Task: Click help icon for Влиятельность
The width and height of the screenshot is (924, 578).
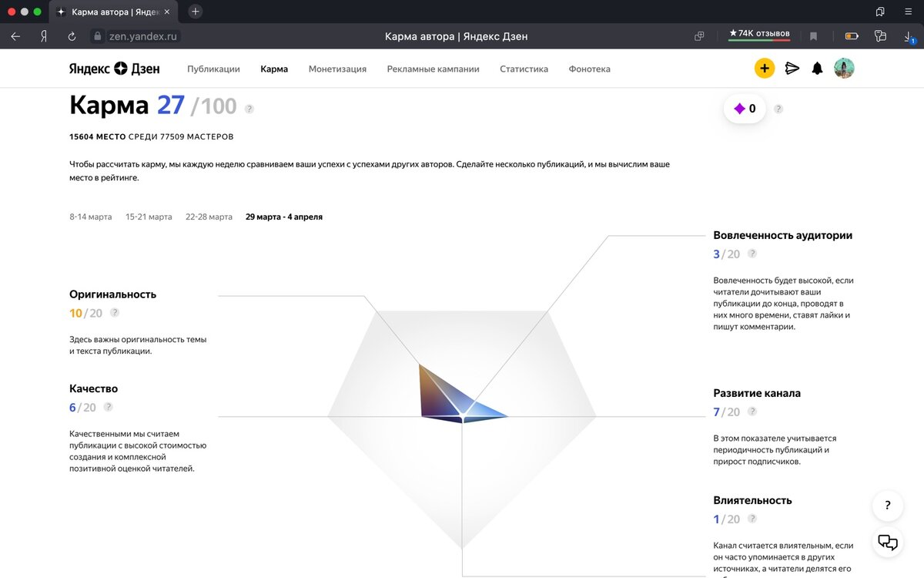Action: [752, 519]
